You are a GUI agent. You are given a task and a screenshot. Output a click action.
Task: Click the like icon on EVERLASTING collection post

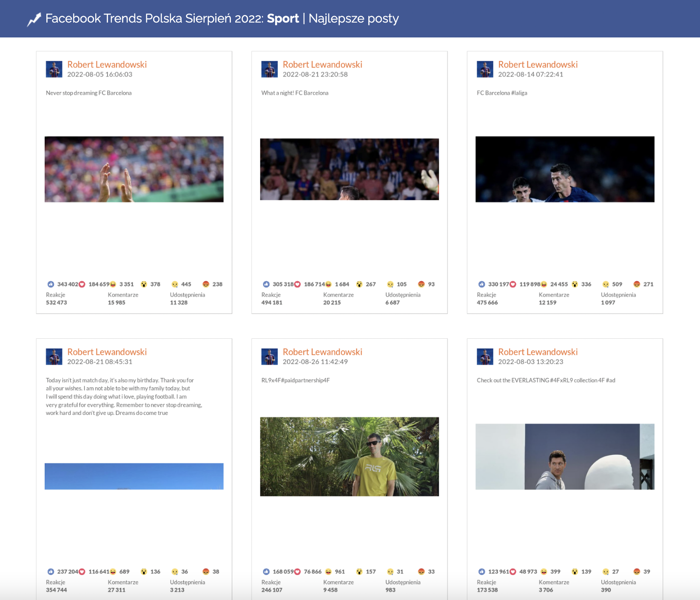pos(481,571)
